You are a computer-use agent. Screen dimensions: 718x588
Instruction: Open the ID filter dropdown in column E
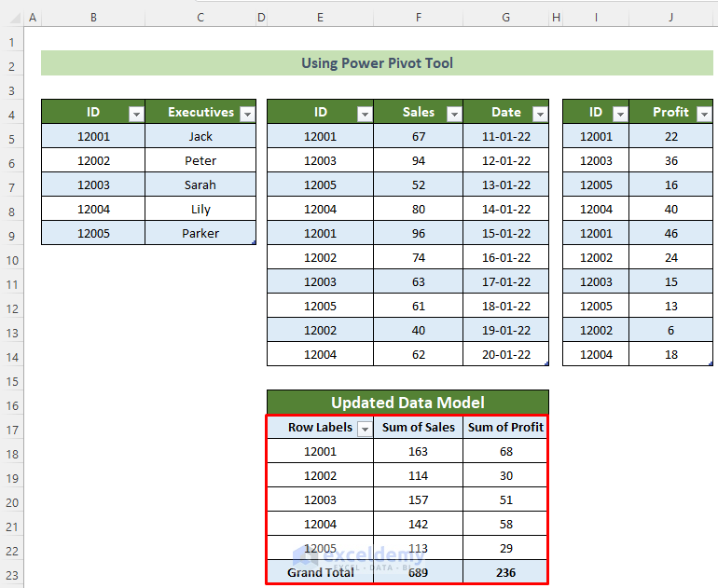pos(365,114)
